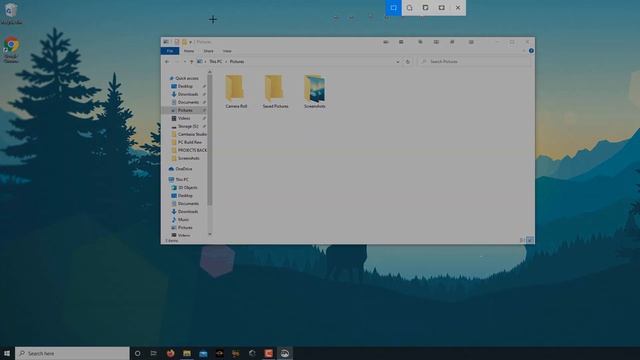The height and width of the screenshot is (360, 640).
Task: Click navigation pane scroll up arrow
Action: pyautogui.click(x=210, y=72)
